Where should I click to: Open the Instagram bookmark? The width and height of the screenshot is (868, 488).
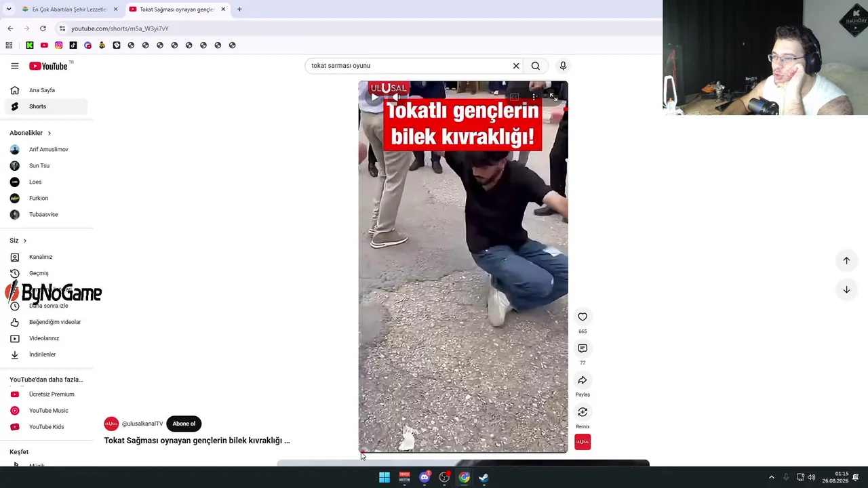(59, 45)
